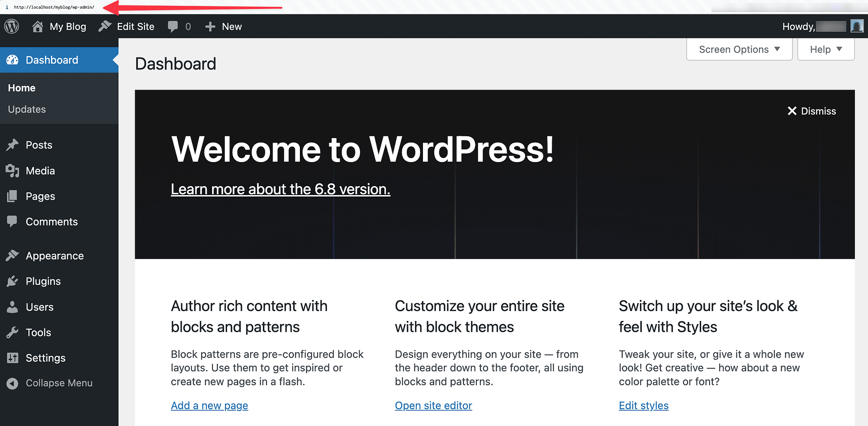Open Tools via its wrench icon
Viewport: 868px width, 426px height.
coord(13,332)
